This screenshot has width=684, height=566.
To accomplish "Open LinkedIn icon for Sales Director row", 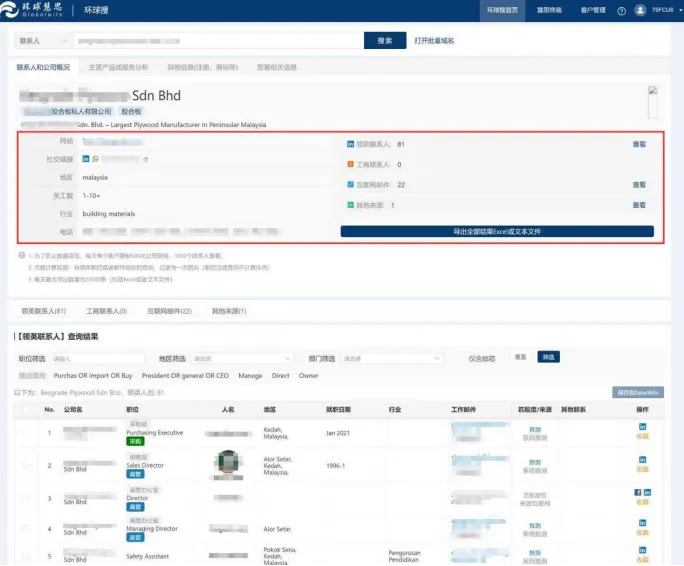I will click(642, 460).
